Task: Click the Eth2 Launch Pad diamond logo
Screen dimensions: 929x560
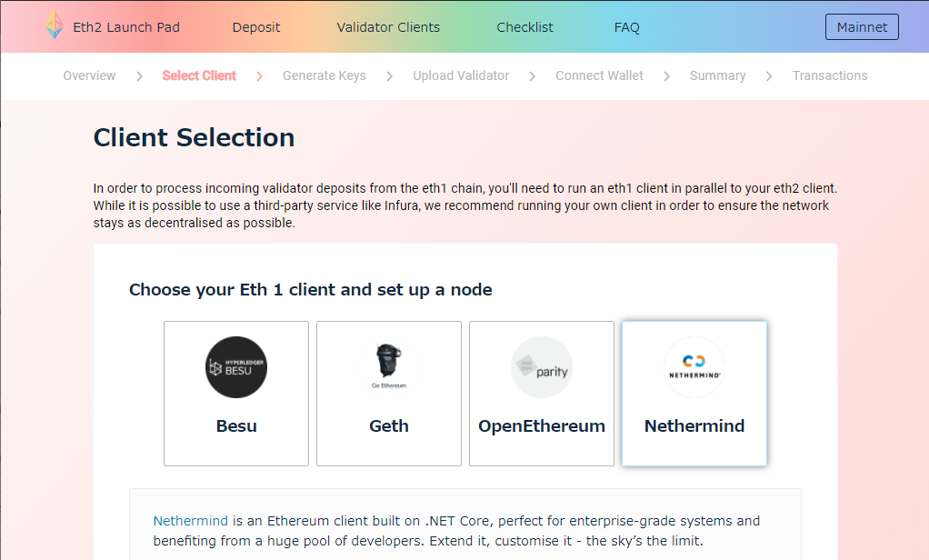Action: (55, 25)
